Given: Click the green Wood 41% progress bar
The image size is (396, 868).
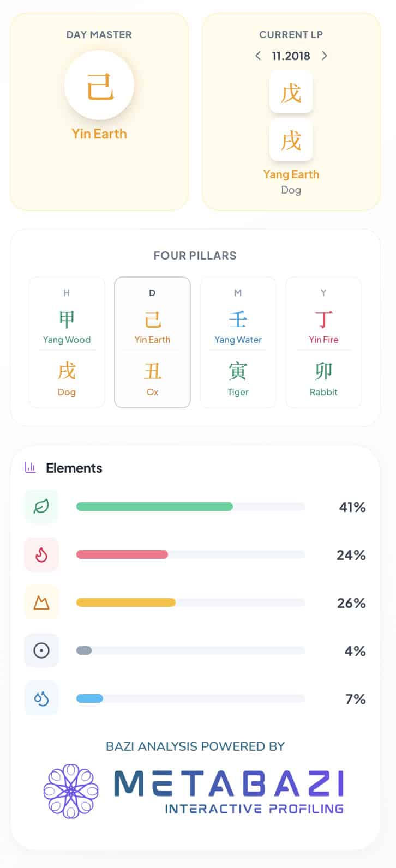Looking at the screenshot, I should tap(154, 507).
